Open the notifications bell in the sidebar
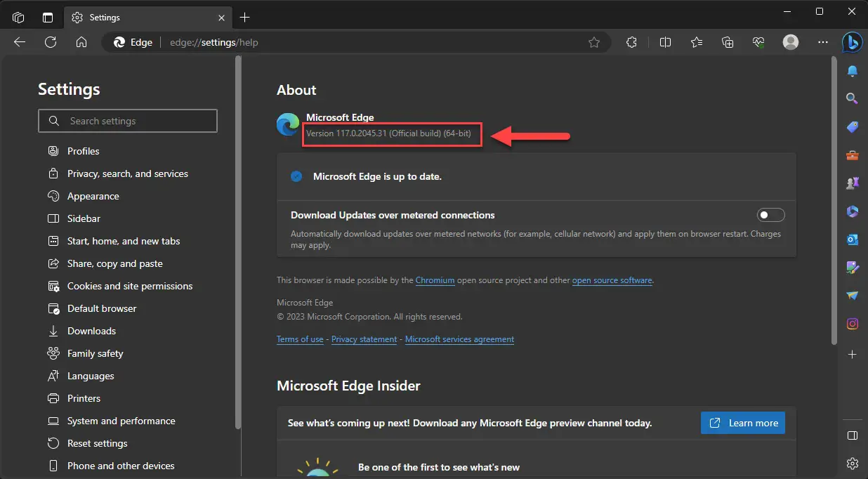The image size is (868, 479). click(853, 72)
